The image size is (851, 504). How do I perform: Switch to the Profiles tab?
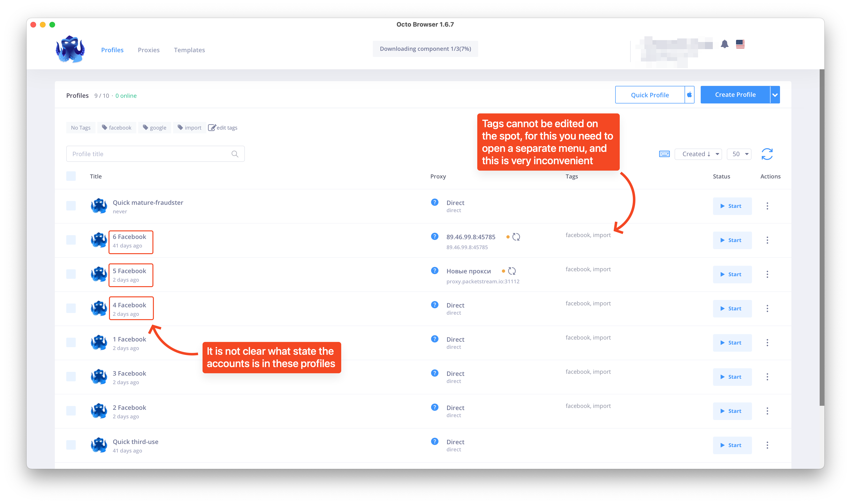112,50
